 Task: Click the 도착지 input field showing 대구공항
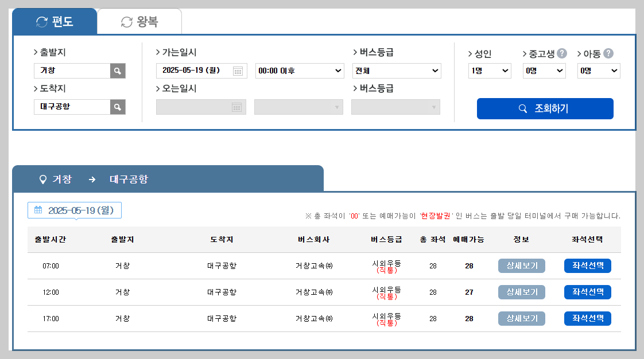point(72,107)
